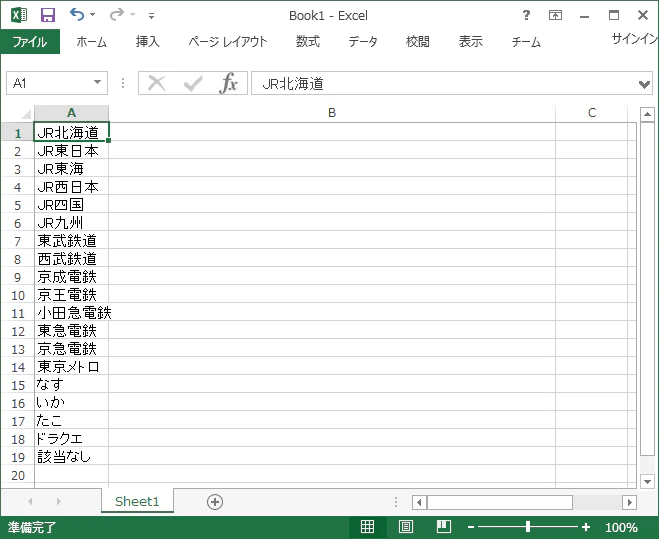Screen dimensions: 659x539
Task: Click the cell with JR九州
Action: (71, 223)
